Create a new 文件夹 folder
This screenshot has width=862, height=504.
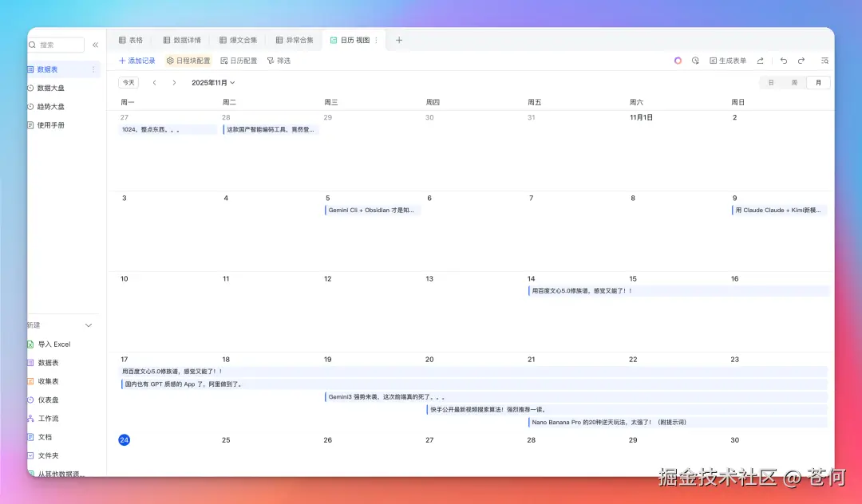49,455
